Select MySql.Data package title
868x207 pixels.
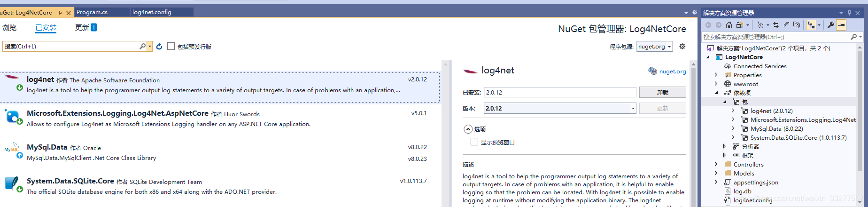coord(47,147)
